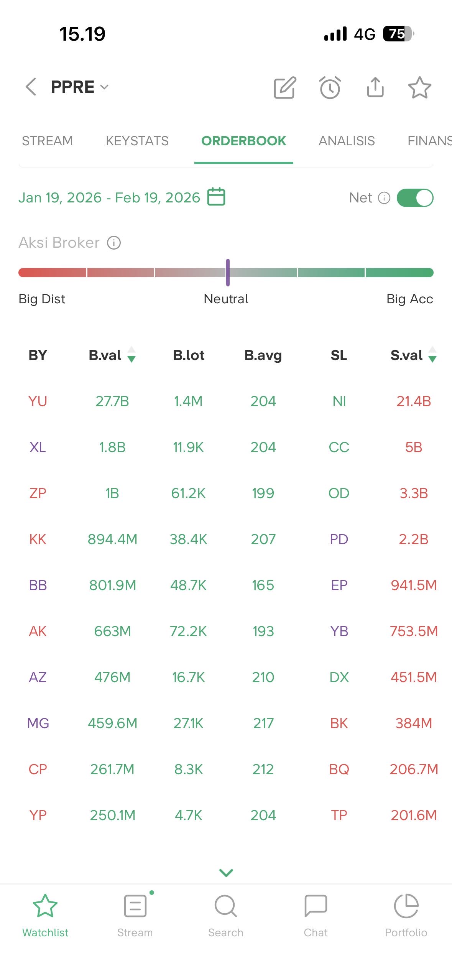The height and width of the screenshot is (980, 452).
Task: Toggle the Net switch off
Action: pyautogui.click(x=415, y=198)
